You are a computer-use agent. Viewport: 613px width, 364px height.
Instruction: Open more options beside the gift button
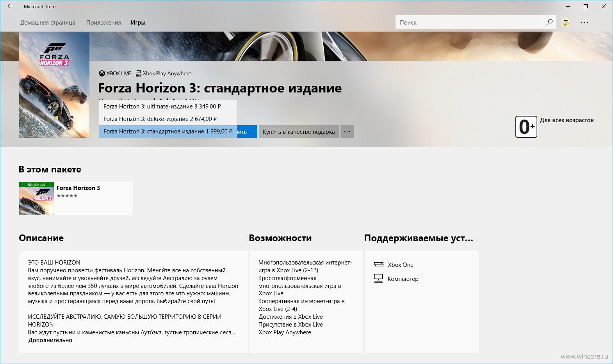tap(347, 131)
